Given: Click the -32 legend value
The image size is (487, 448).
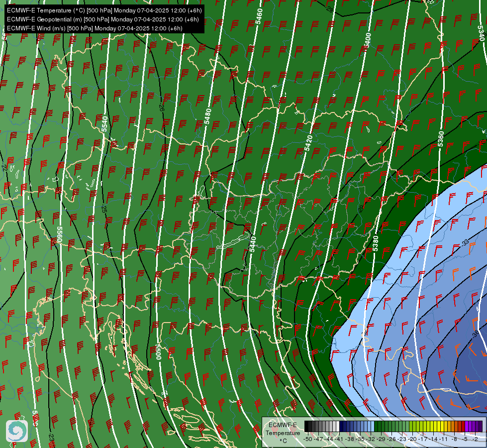Looking at the screenshot, I should (x=371, y=439).
